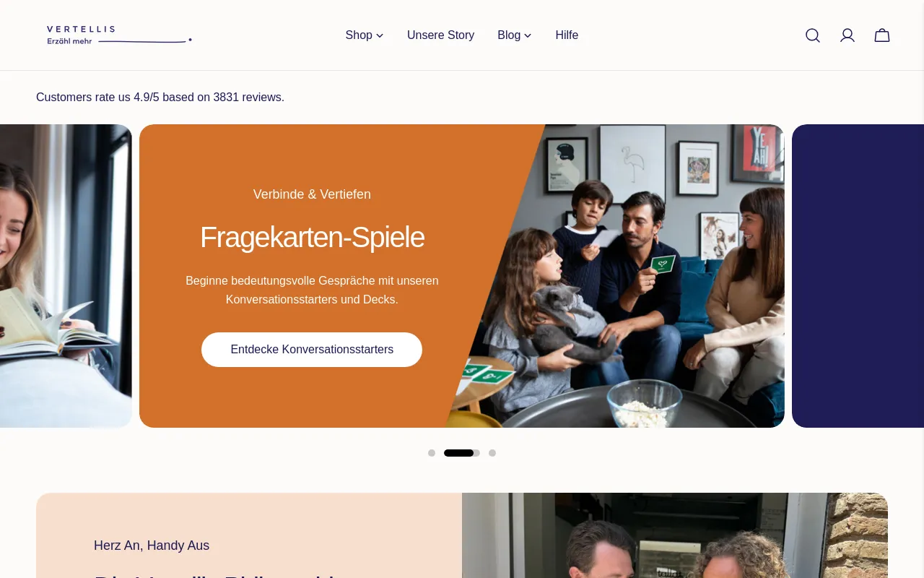Click the 4.9/5 customer rating text
The height and width of the screenshot is (578, 924).
(160, 97)
